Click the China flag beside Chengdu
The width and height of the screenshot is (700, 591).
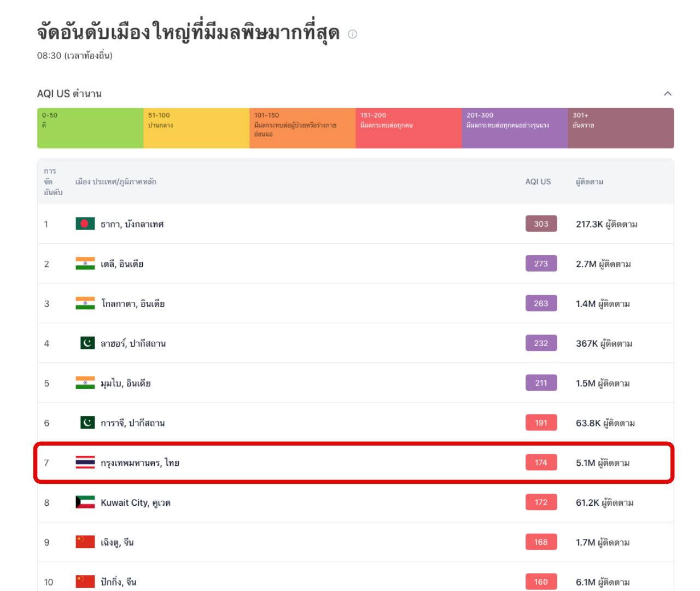point(85,542)
